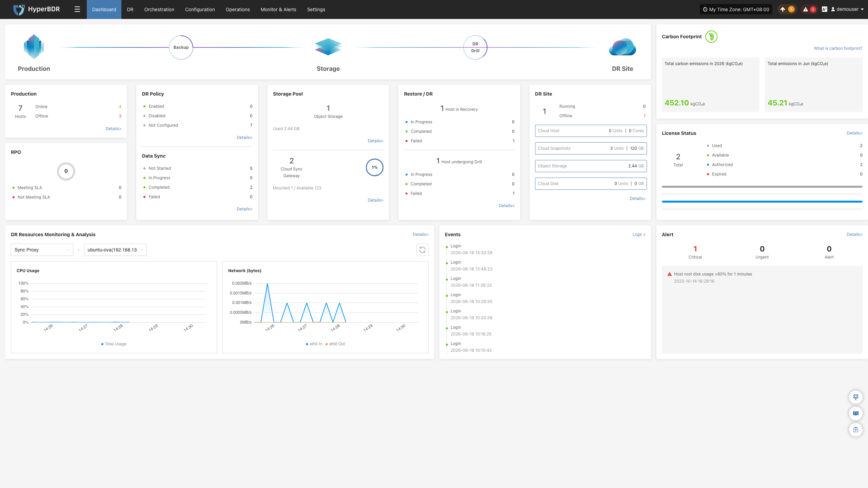868x488 pixels.
Task: Open DR Policy Details link
Action: pos(244,138)
